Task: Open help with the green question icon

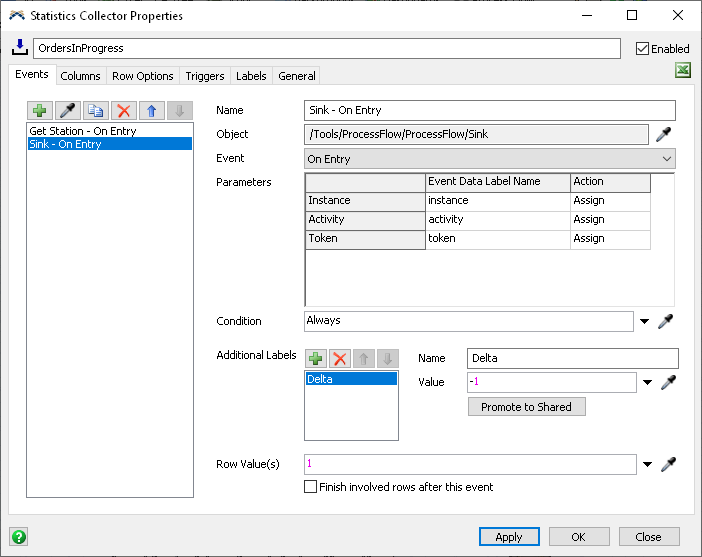Action: (x=18, y=536)
